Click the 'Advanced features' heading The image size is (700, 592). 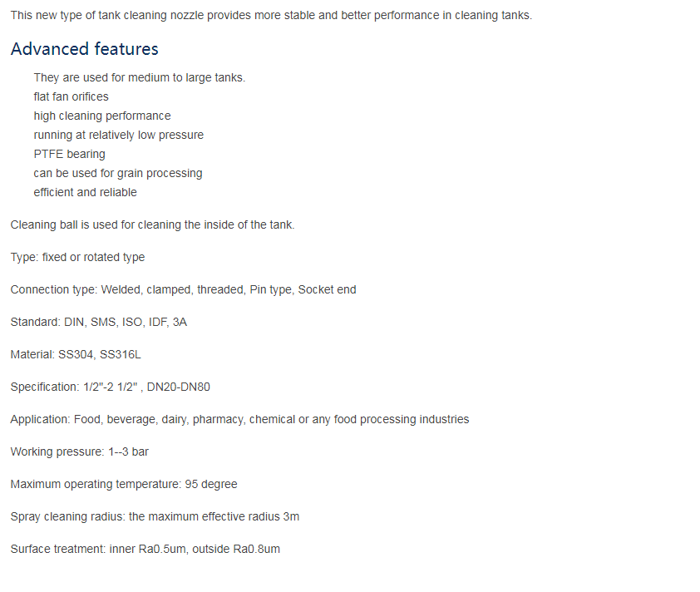click(x=84, y=49)
